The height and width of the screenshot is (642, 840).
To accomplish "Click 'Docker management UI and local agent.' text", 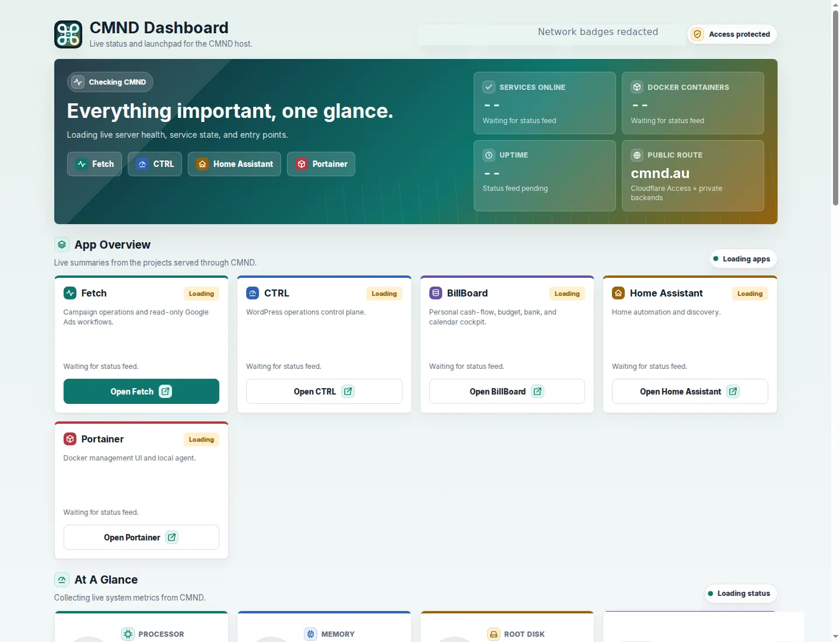I will [129, 458].
